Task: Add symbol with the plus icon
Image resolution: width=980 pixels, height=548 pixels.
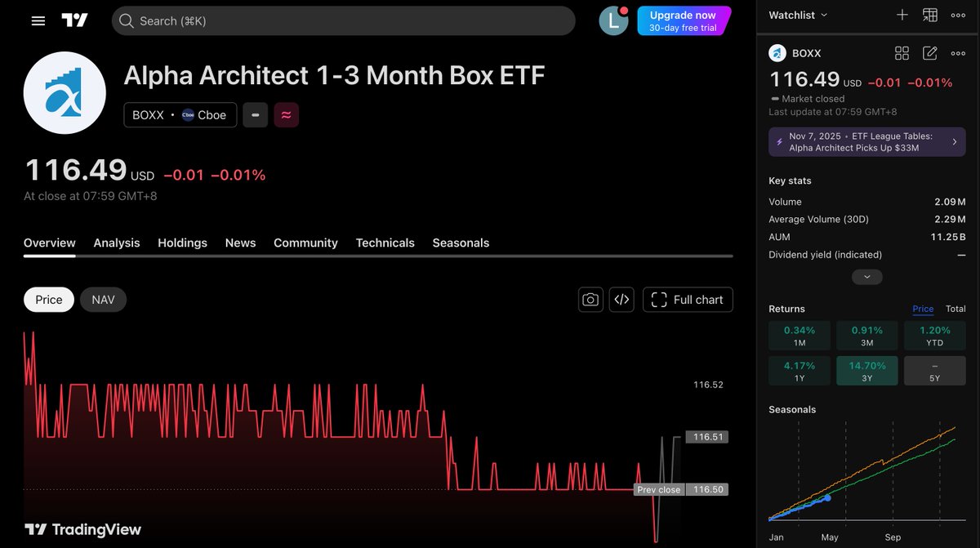Action: tap(902, 15)
